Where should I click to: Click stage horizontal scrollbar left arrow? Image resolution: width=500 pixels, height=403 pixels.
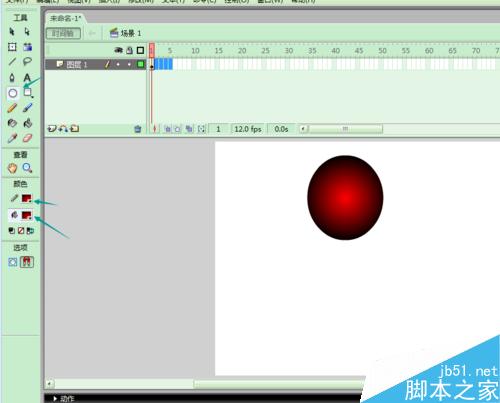click(50, 384)
